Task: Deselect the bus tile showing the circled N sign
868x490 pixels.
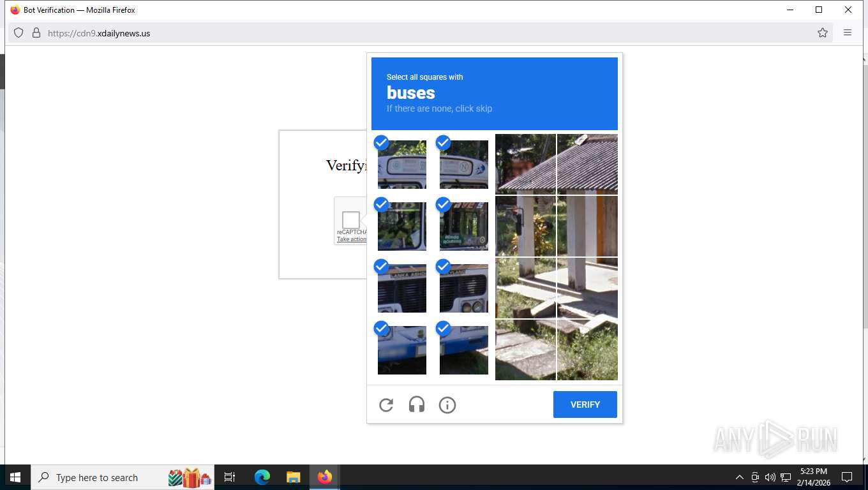Action: 464,165
